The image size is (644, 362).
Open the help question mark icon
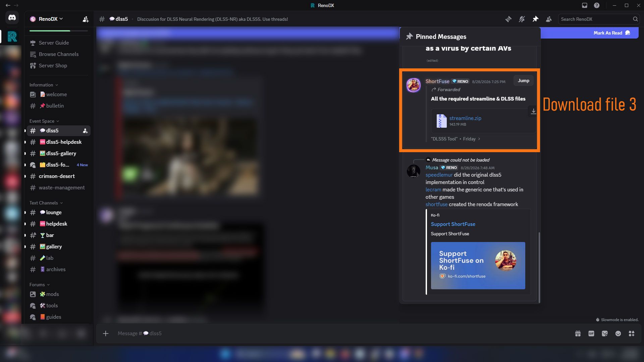[x=597, y=5]
